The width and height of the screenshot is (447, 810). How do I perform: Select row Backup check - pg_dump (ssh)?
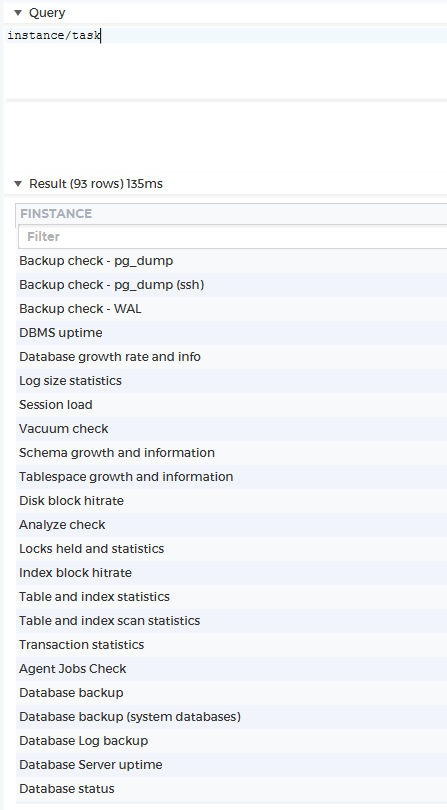[x=232, y=285]
